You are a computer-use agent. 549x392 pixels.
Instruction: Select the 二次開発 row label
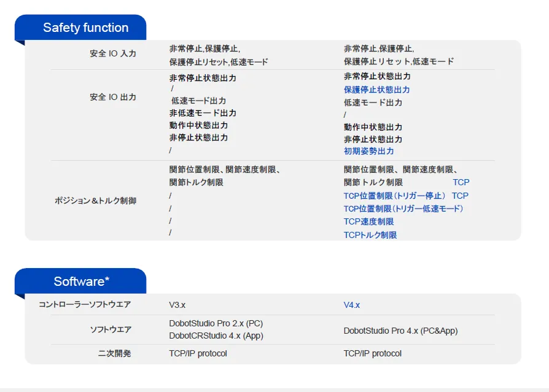tap(114, 354)
